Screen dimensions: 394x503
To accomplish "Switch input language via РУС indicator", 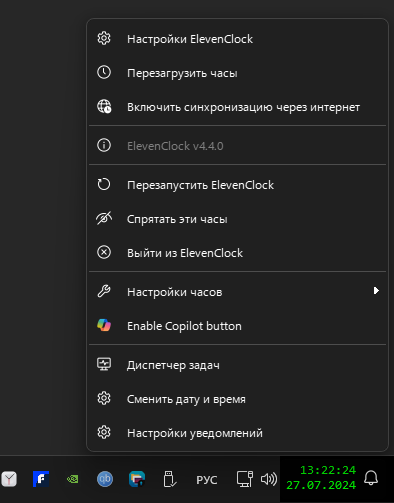I will [207, 480].
